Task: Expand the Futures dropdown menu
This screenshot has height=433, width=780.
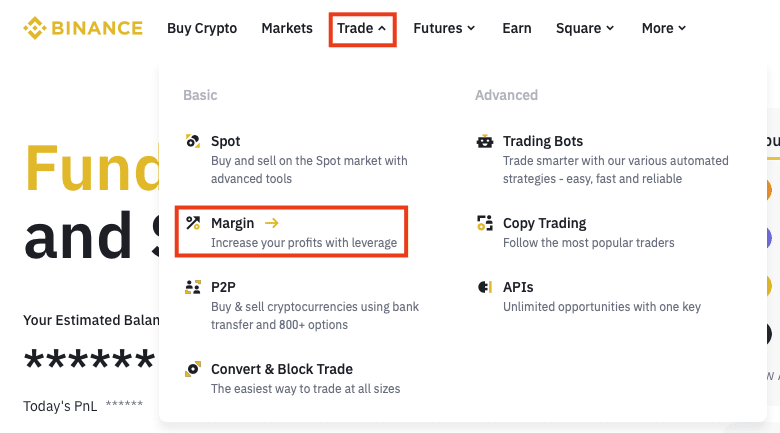Action: (x=444, y=28)
